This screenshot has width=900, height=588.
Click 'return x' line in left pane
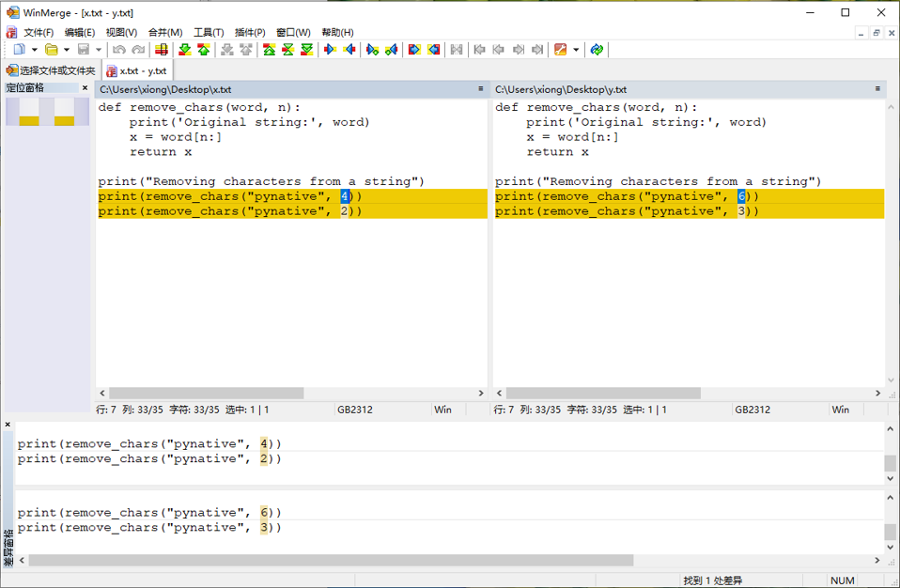coord(161,152)
